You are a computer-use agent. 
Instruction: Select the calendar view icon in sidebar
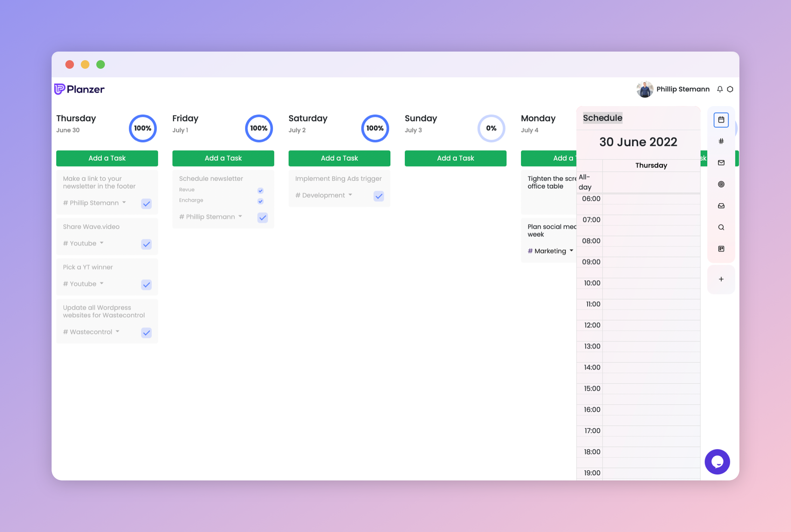tap(721, 120)
